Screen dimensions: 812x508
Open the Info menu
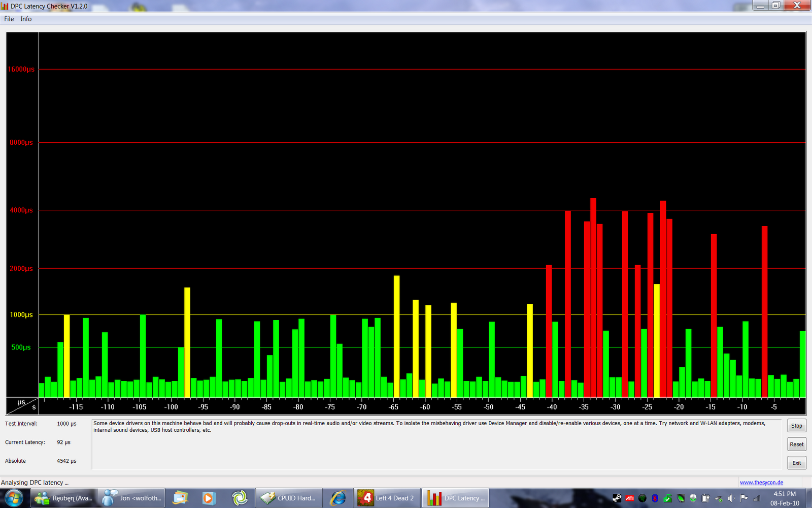26,19
